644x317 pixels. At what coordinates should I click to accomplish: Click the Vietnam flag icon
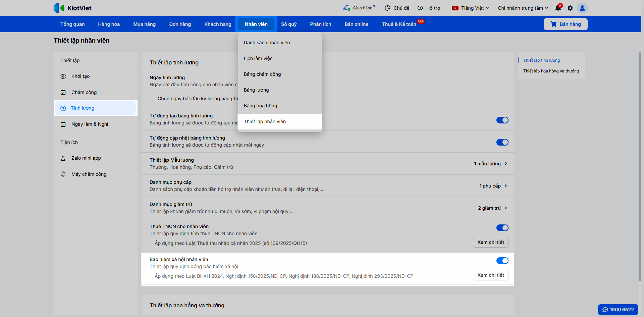point(455,8)
